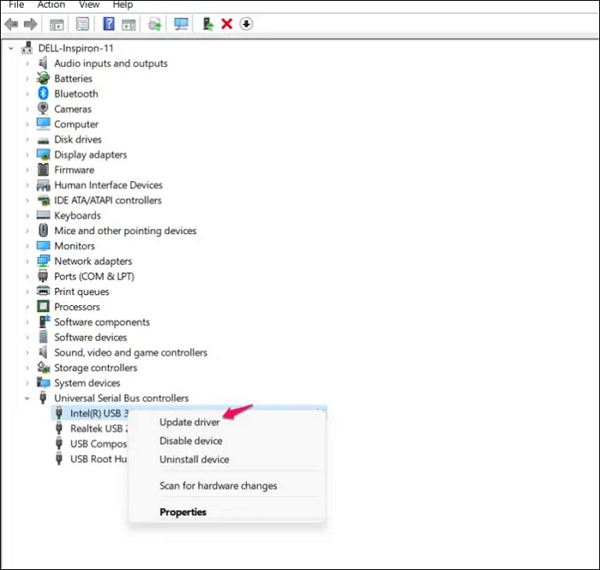
Task: Select the Realtek USB device row
Action: [99, 428]
